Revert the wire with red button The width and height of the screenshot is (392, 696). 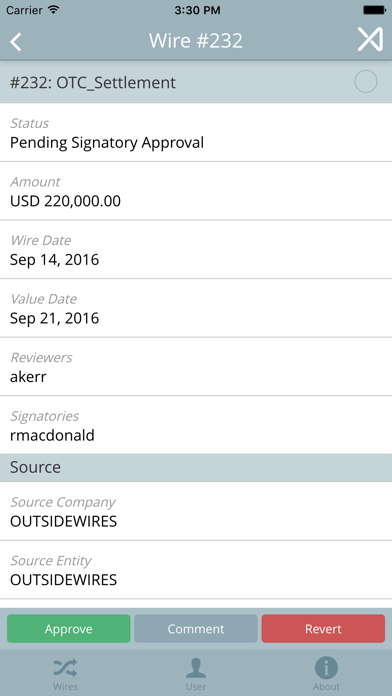(323, 629)
